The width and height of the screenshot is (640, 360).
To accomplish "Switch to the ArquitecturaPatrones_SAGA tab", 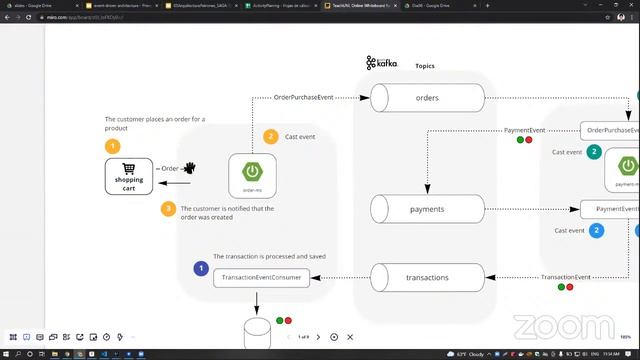I will 201,6.
